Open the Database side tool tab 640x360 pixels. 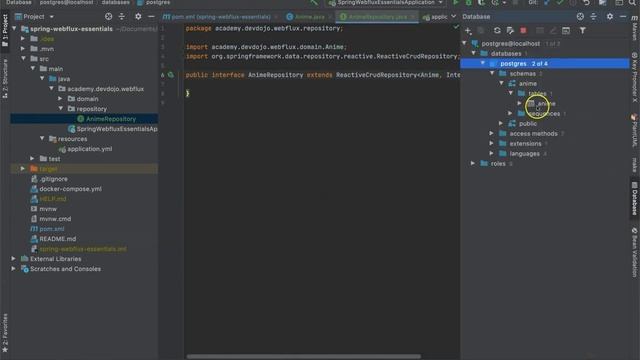click(635, 198)
